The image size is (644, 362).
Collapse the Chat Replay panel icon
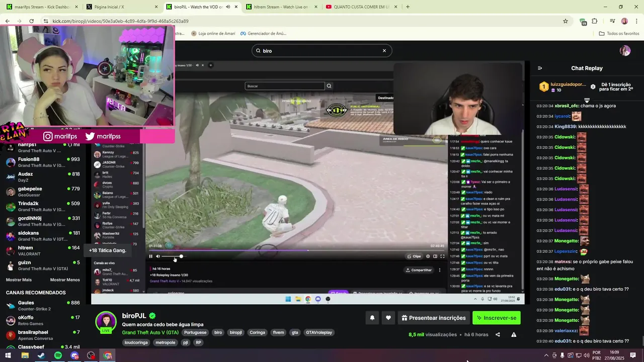540,68
